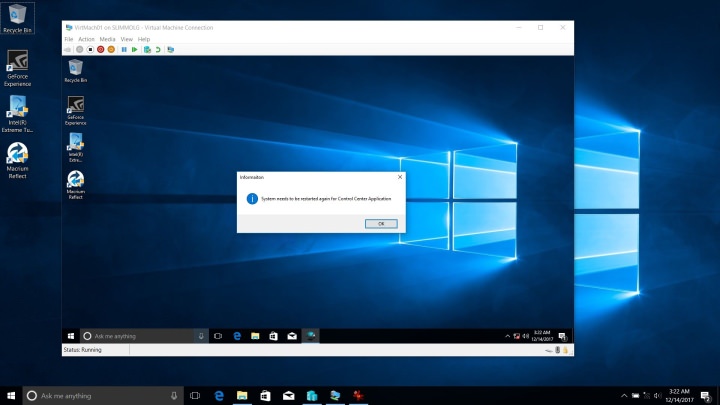This screenshot has height=405, width=720.
Task: Open the Start menu inside the VM
Action: click(x=71, y=336)
